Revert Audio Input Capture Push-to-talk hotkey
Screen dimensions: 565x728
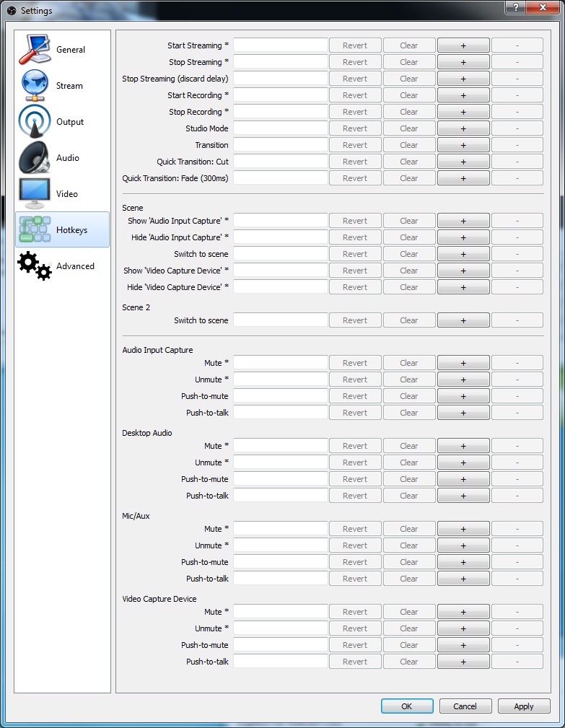pyautogui.click(x=355, y=412)
